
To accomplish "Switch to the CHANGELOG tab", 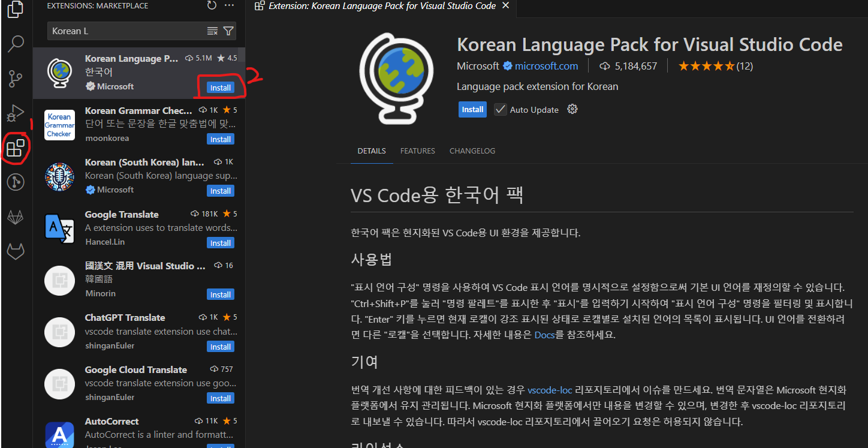I will (472, 151).
